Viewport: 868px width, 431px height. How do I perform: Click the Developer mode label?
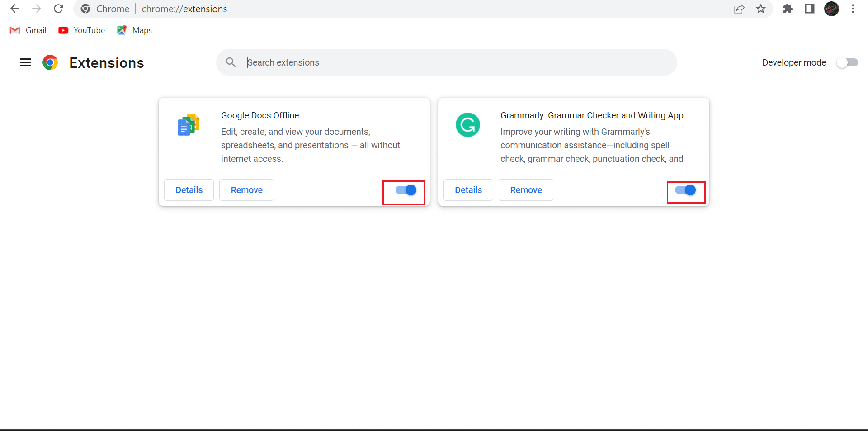(794, 62)
